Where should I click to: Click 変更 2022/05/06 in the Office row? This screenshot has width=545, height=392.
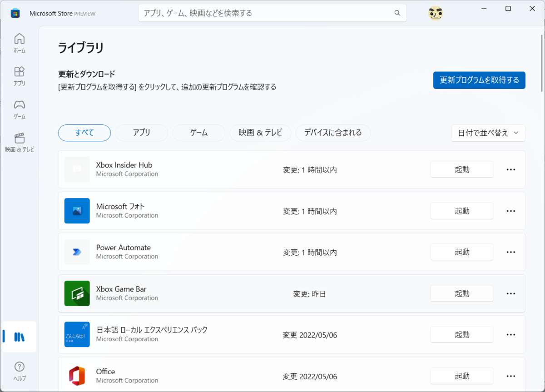(x=310, y=377)
